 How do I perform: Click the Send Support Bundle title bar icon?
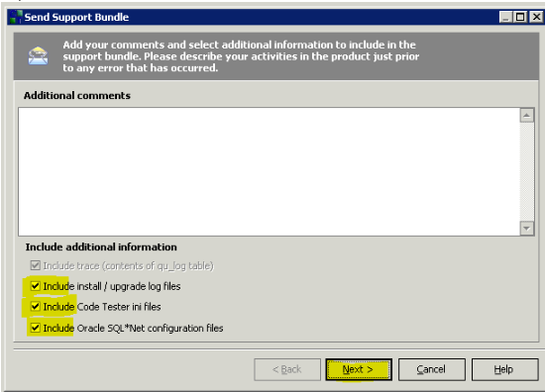[16, 17]
